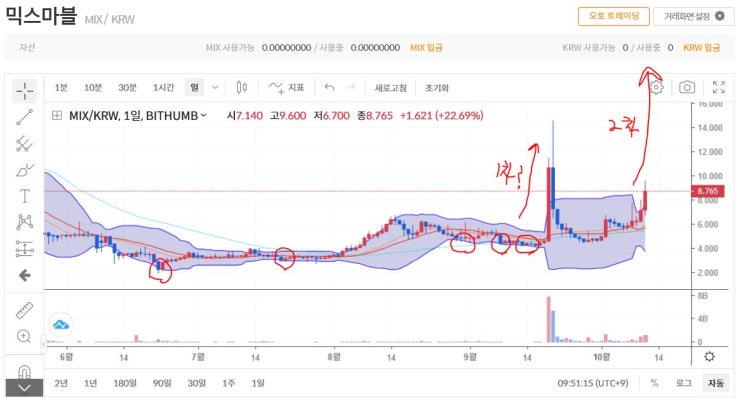Image resolution: width=743 pixels, height=408 pixels.
Task: Open the indicators (지표) menu
Action: [286, 88]
